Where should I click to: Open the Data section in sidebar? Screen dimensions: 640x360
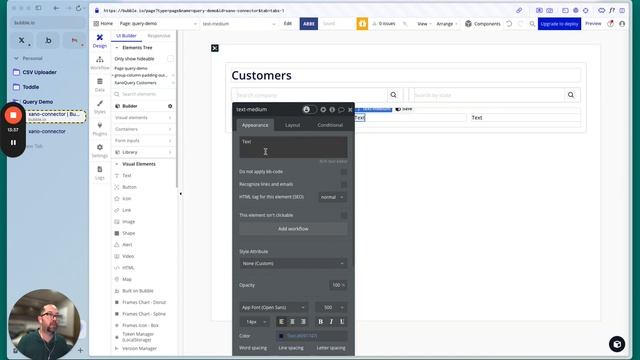(x=100, y=85)
